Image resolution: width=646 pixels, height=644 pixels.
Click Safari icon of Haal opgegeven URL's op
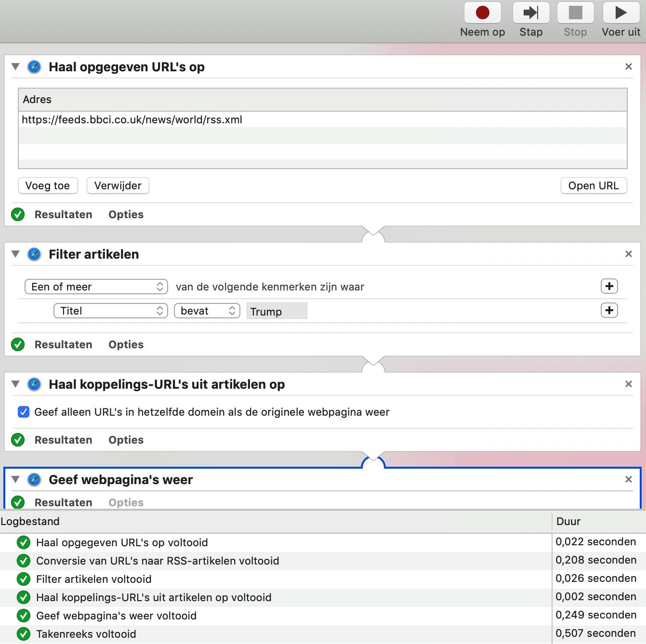[34, 67]
